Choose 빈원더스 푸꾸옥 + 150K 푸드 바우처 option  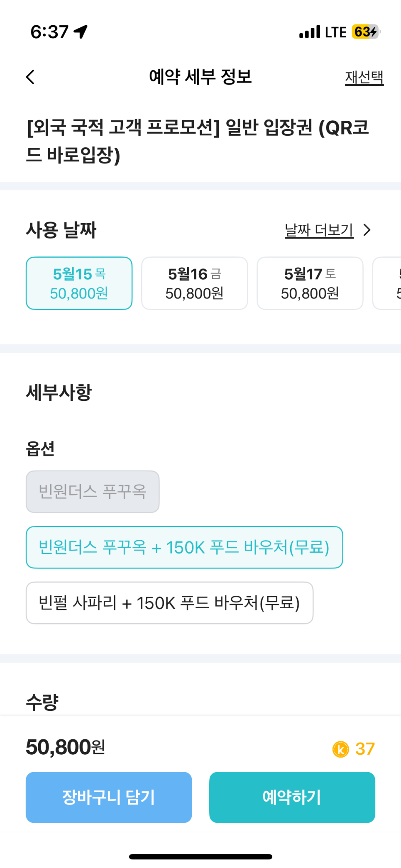tap(184, 547)
